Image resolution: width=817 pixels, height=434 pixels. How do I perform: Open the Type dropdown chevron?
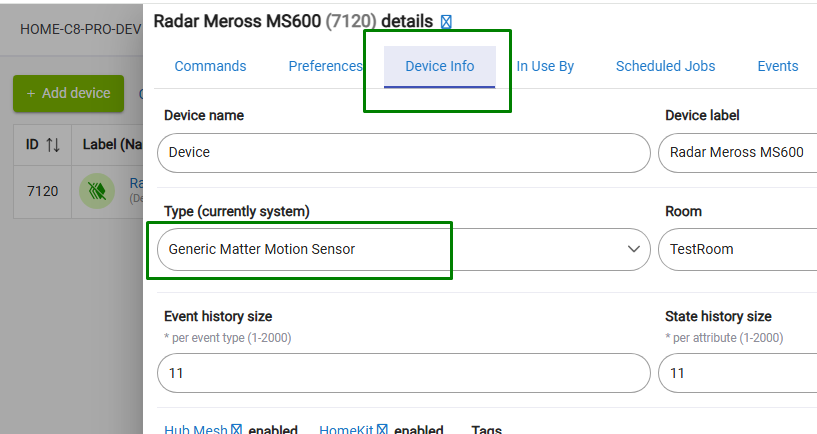pyautogui.click(x=632, y=249)
